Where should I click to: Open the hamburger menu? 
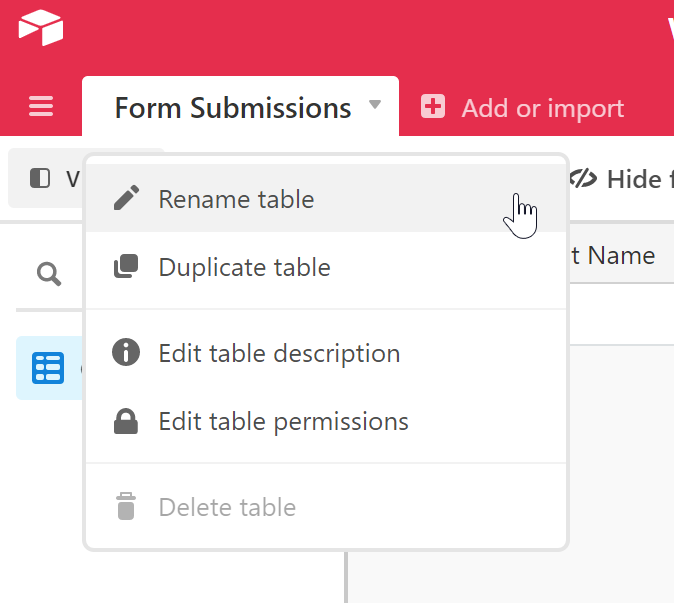coord(41,107)
